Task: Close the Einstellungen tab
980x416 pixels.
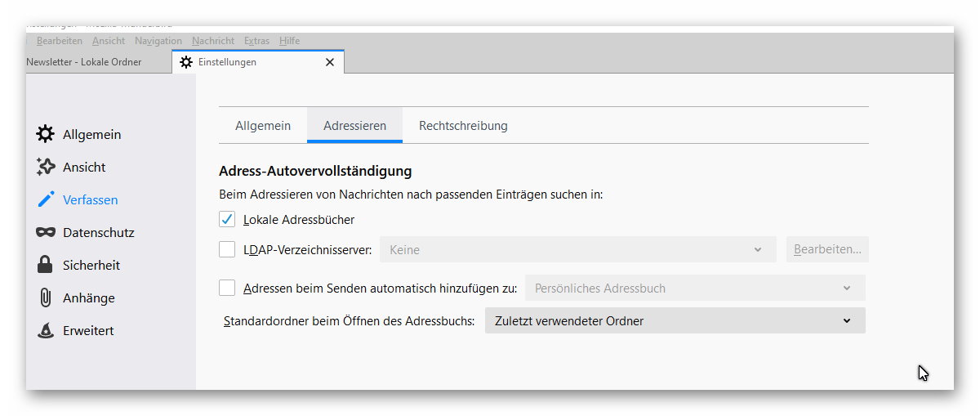Action: [x=330, y=62]
